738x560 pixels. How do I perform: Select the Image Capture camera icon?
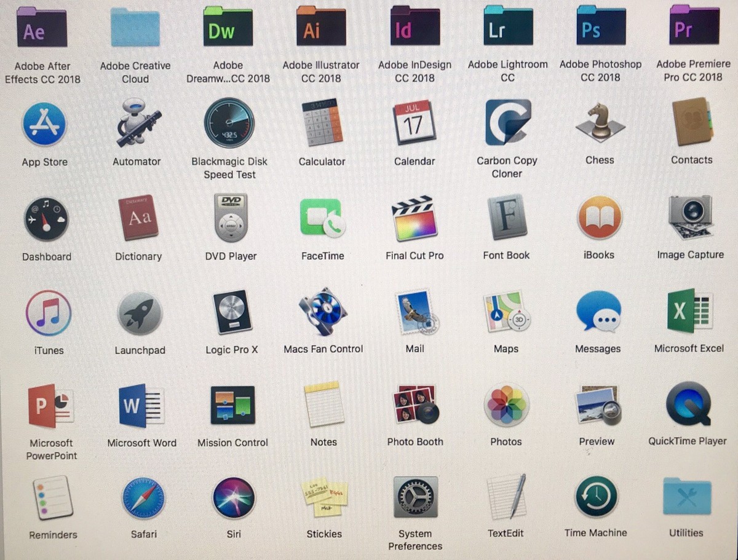(691, 216)
